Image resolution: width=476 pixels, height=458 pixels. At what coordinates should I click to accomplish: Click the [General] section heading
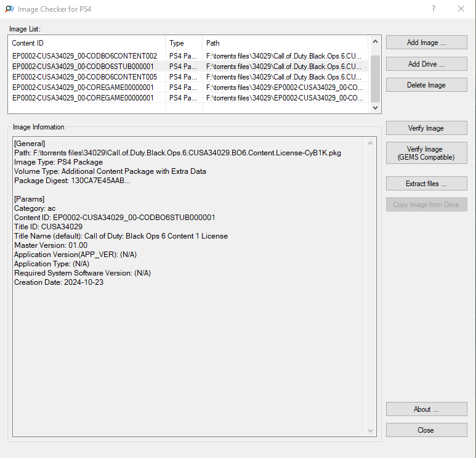click(30, 144)
